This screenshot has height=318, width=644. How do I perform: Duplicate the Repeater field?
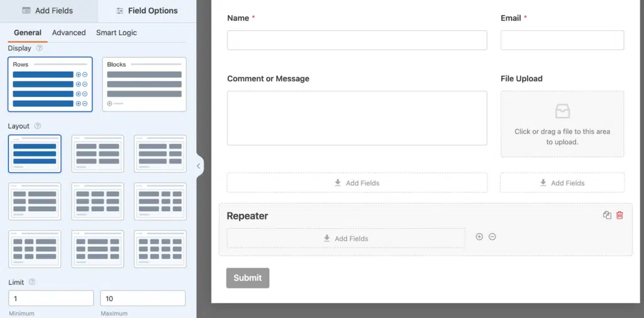point(607,215)
